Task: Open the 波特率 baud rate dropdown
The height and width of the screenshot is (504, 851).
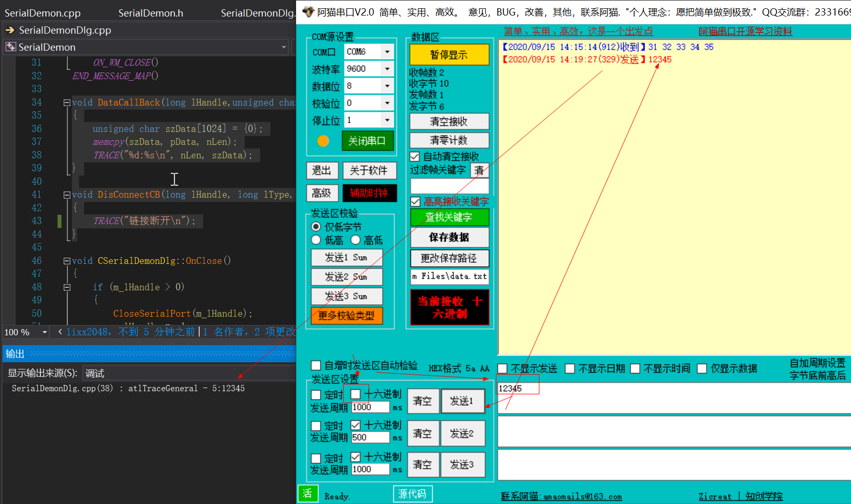Action: pos(387,69)
